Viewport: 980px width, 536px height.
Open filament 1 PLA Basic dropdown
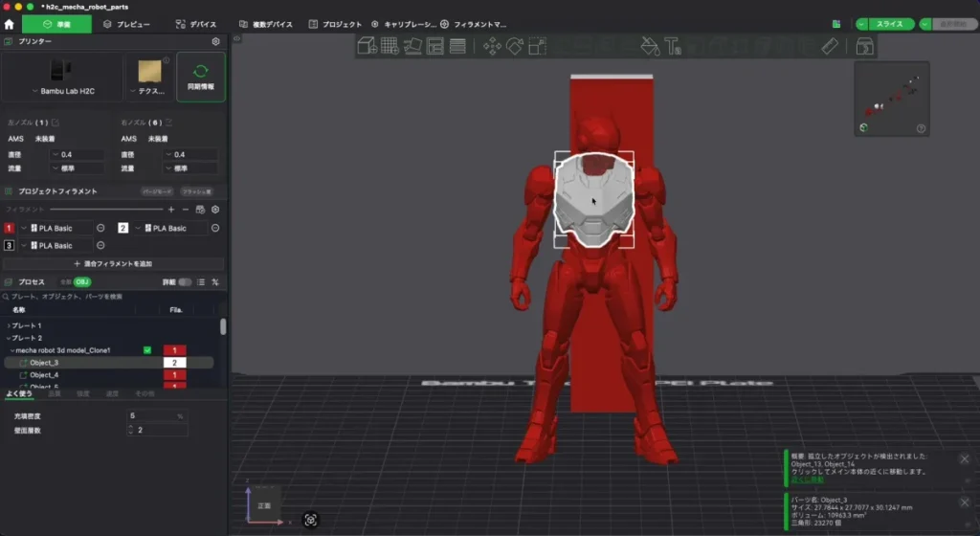55,228
